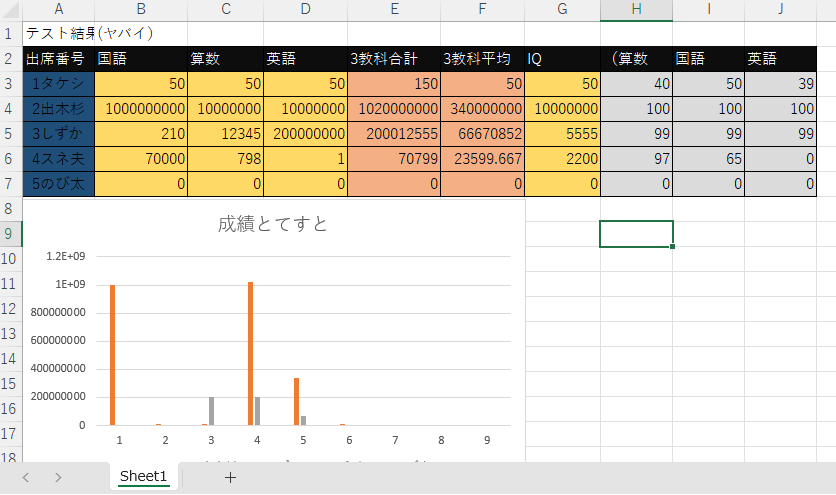Switch to the Sheet1 tab
The height and width of the screenshot is (495, 836).
(x=143, y=476)
